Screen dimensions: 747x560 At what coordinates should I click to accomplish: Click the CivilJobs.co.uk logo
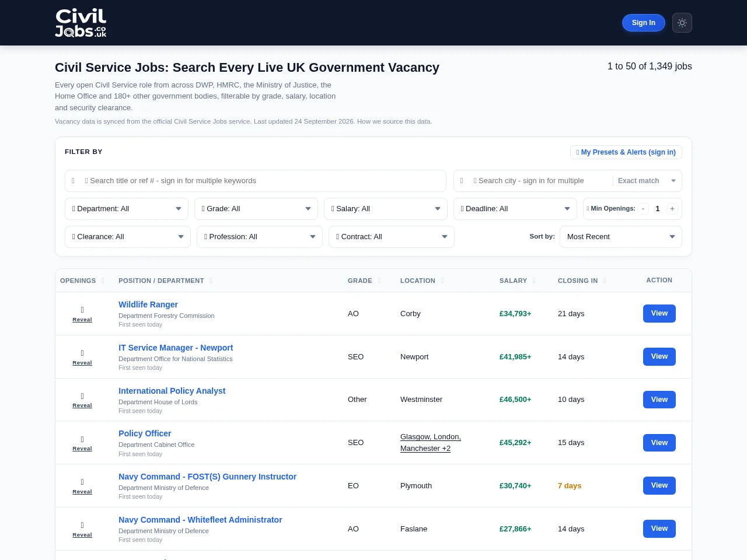pos(81,23)
